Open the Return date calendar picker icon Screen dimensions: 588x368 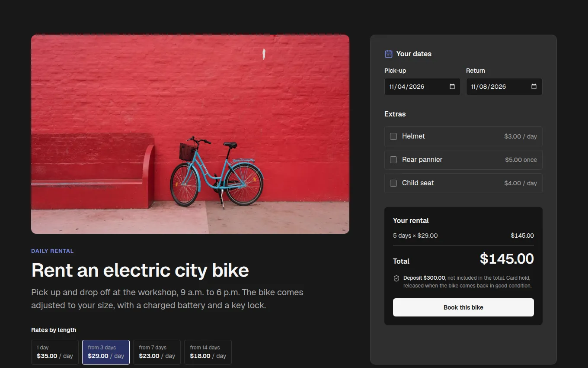[x=534, y=87]
